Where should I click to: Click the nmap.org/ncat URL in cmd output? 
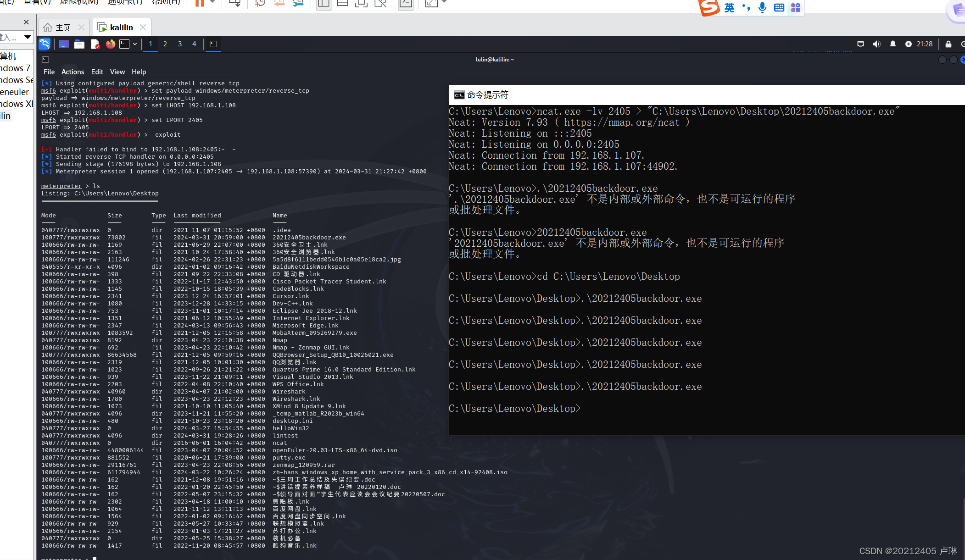coord(622,122)
